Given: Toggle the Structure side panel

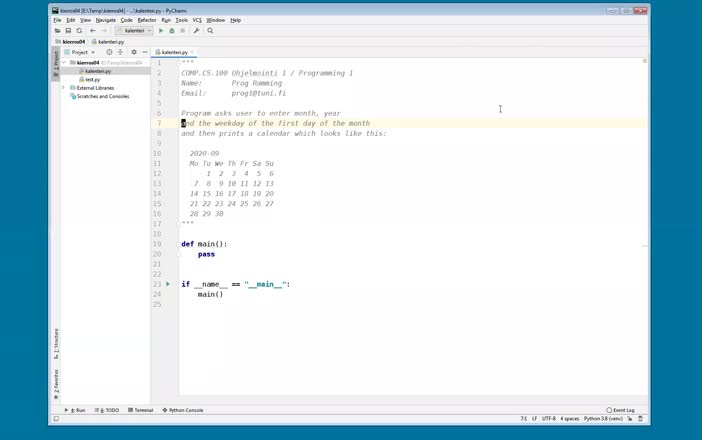Looking at the screenshot, I should 56,343.
